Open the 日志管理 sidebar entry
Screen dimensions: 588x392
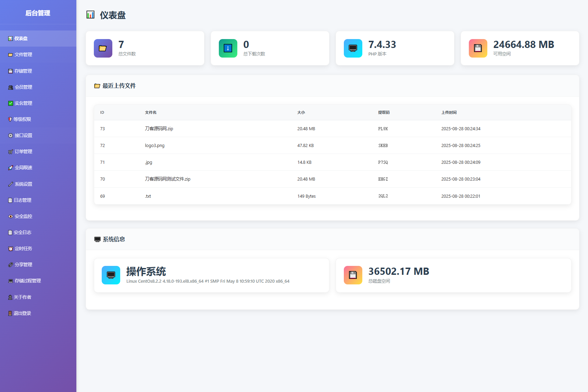click(x=22, y=200)
